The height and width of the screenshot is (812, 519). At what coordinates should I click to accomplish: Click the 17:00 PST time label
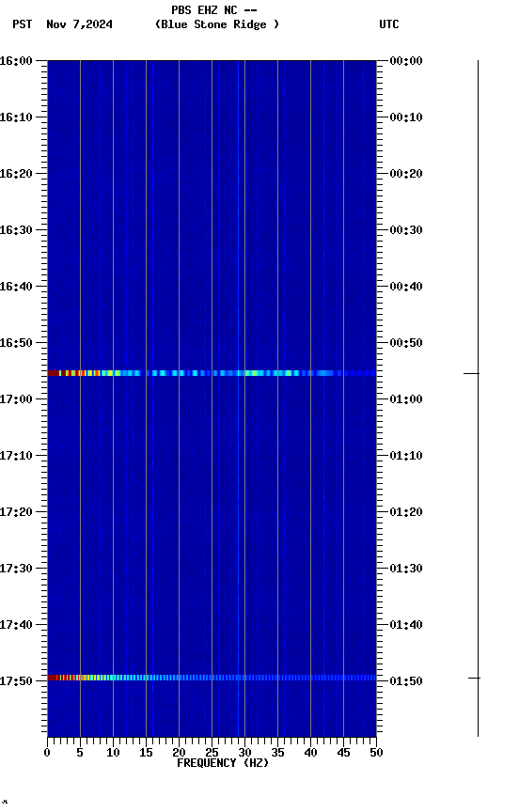coord(16,399)
